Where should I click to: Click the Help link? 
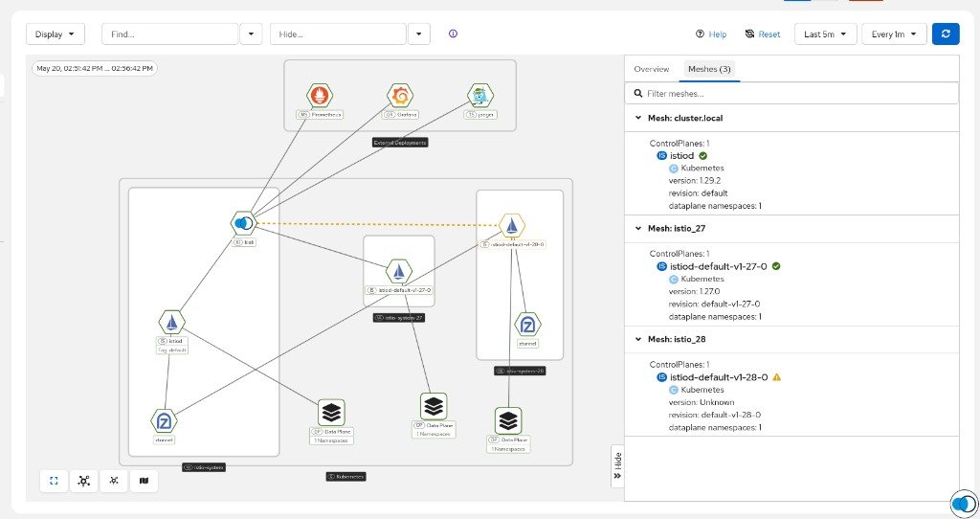(x=711, y=34)
